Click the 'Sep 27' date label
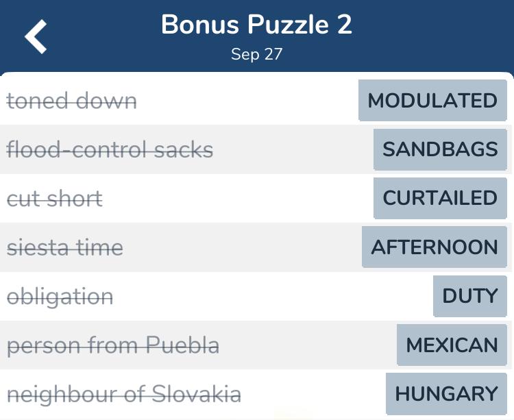The width and height of the screenshot is (514, 420). tap(256, 55)
